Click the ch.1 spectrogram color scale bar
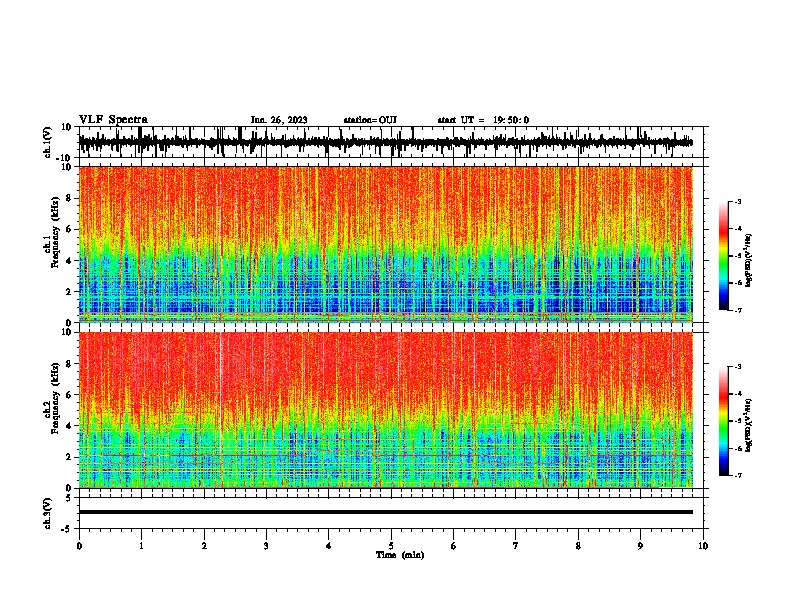The width and height of the screenshot is (792, 612). click(724, 256)
